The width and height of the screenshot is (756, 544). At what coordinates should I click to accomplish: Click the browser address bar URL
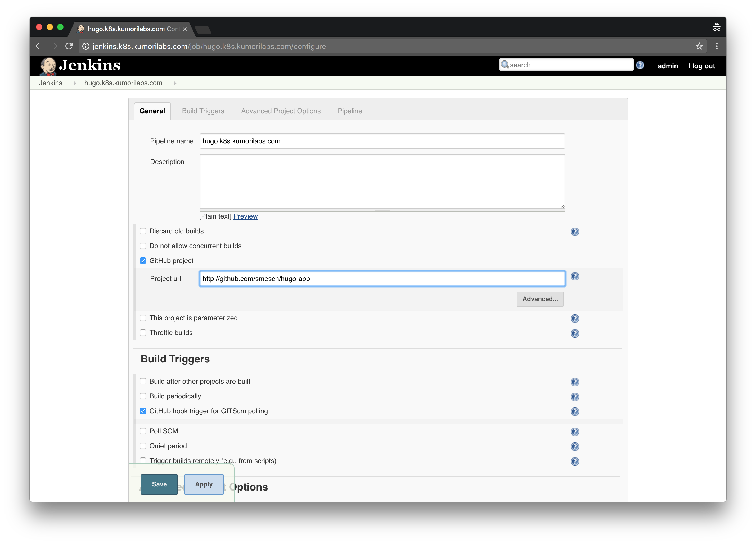pos(209,46)
